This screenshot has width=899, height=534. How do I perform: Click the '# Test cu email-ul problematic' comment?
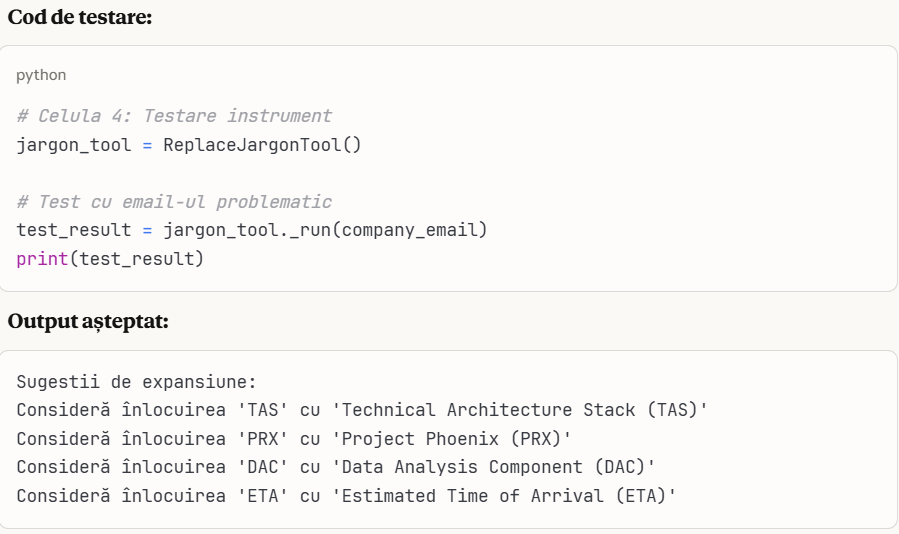pos(174,202)
